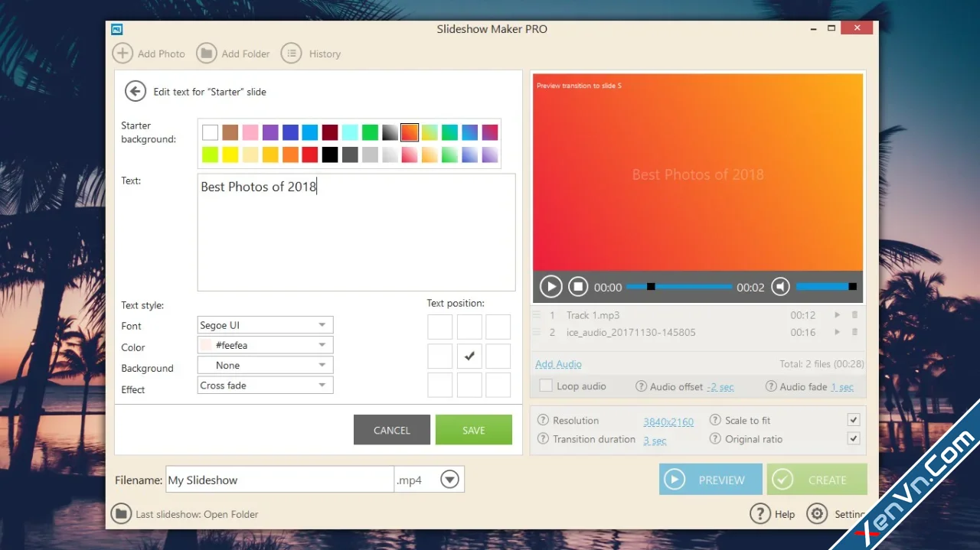Set text position to bottom-center cell
The image size is (980, 550).
(469, 385)
